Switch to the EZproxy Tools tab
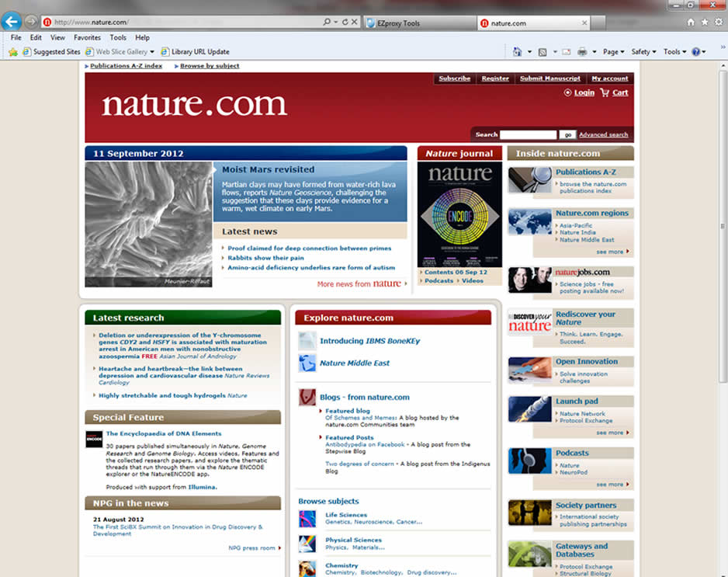This screenshot has width=728, height=577. click(420, 23)
